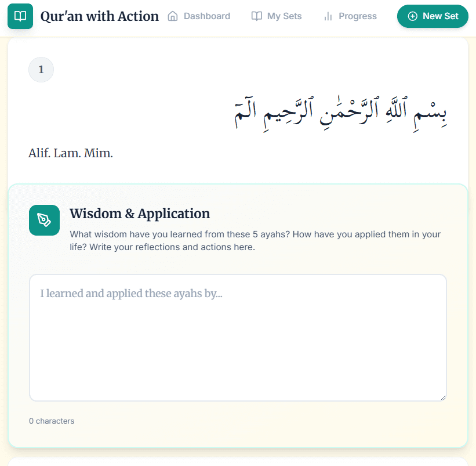Click the home icon beside Dashboard
The height and width of the screenshot is (466, 476).
click(x=172, y=16)
